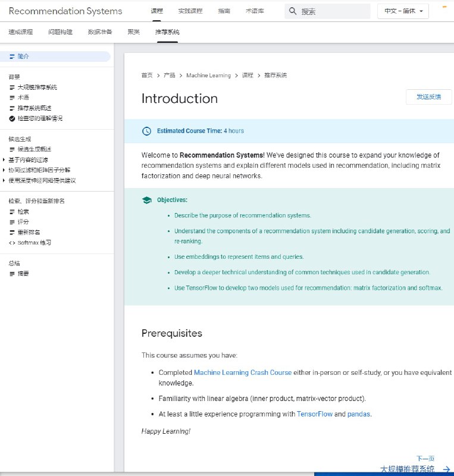
Task: Open Softmax 练习 sidebar item
Action: [35, 243]
